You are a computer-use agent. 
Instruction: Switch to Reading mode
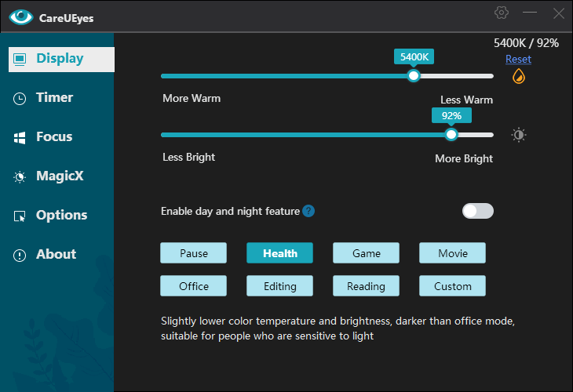pos(366,286)
